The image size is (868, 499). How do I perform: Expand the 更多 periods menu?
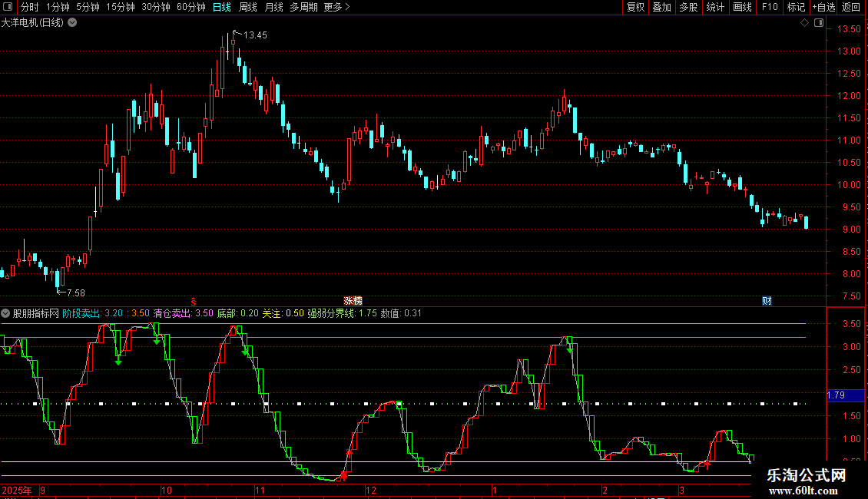[336, 7]
